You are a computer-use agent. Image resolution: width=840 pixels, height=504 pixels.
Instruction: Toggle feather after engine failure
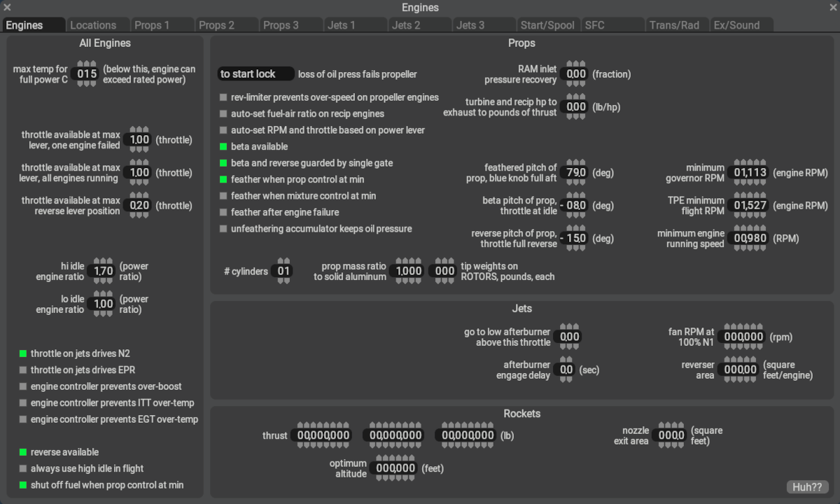tap(223, 212)
